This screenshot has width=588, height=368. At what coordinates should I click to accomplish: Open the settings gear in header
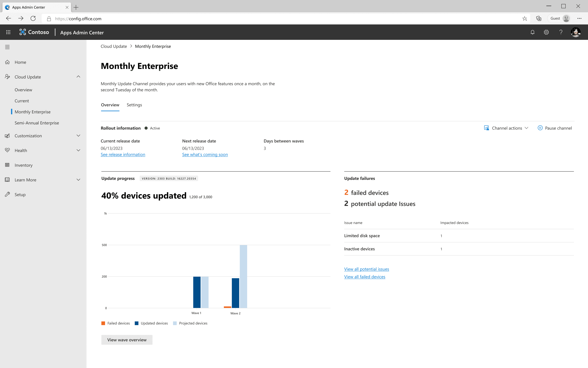(546, 32)
